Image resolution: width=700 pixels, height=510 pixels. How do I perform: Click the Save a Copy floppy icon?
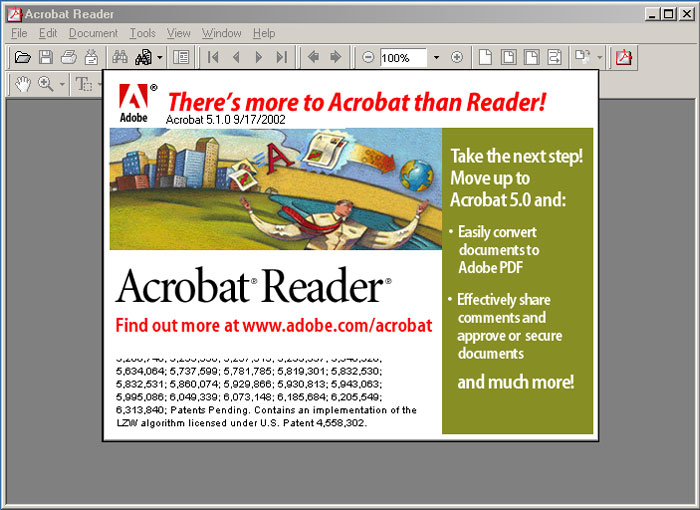[x=46, y=57]
